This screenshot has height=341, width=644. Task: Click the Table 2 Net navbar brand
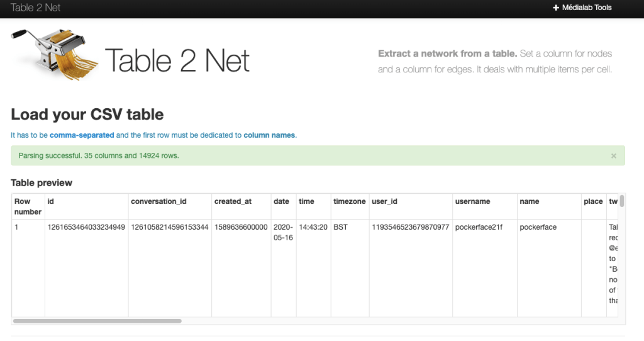coord(35,8)
